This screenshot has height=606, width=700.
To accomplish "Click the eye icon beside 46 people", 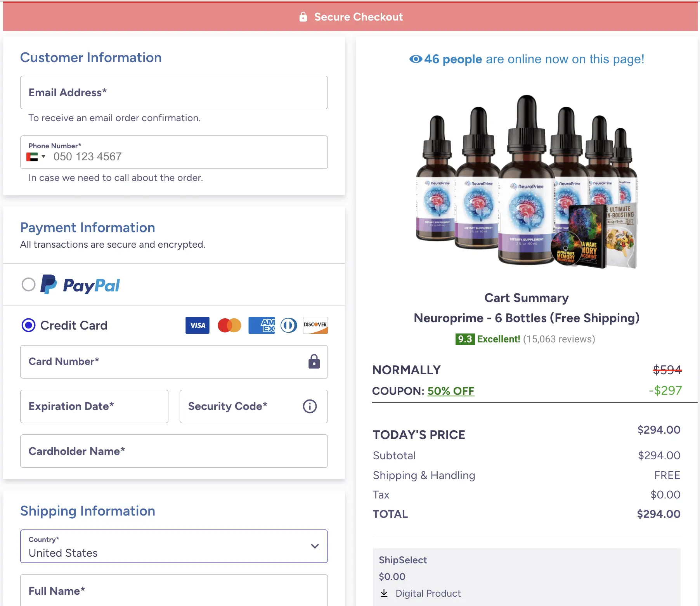I will pyautogui.click(x=416, y=59).
